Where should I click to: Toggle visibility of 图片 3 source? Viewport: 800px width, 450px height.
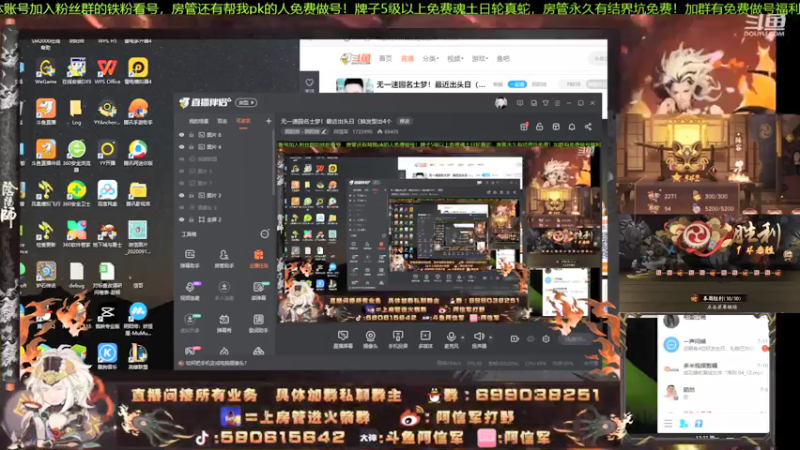181,195
